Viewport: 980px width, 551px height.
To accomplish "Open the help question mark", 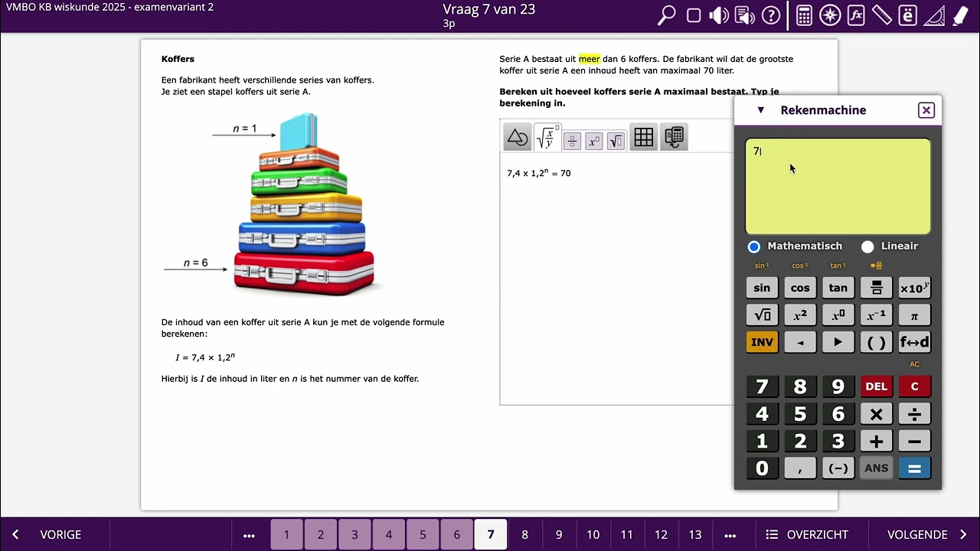I will (x=771, y=15).
